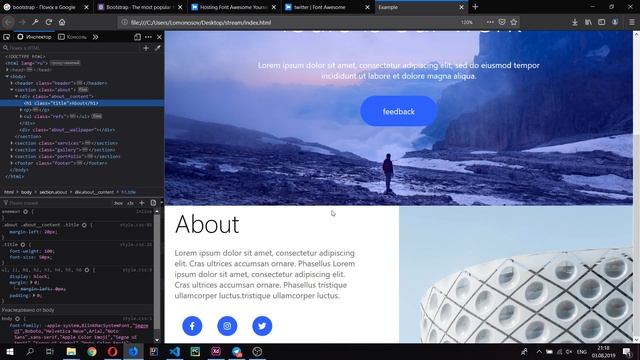
Task: Switch to twitter Font Awesome tab
Action: 327,7
